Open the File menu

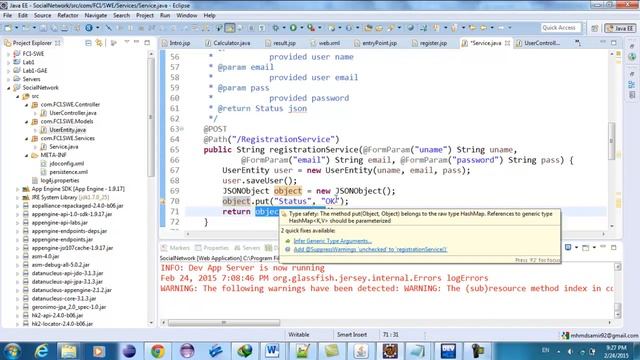(x=7, y=16)
